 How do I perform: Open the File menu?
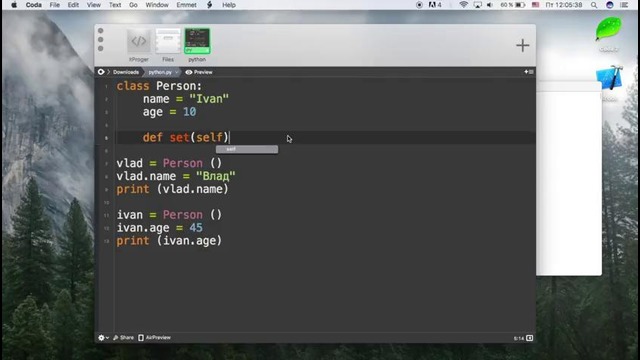pyautogui.click(x=54, y=5)
